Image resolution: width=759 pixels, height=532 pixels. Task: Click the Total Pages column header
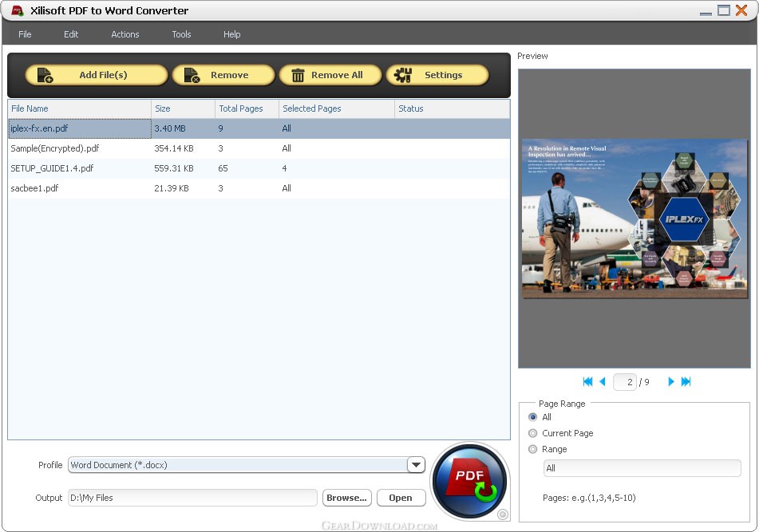(x=247, y=108)
